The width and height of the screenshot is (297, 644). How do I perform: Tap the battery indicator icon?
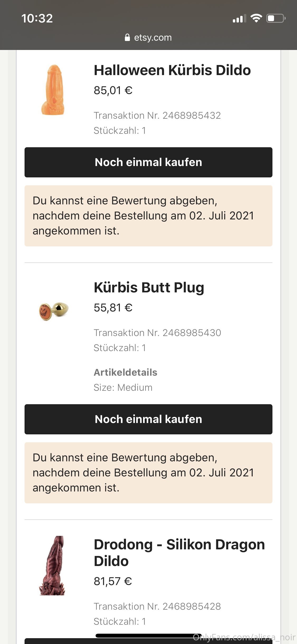(276, 18)
